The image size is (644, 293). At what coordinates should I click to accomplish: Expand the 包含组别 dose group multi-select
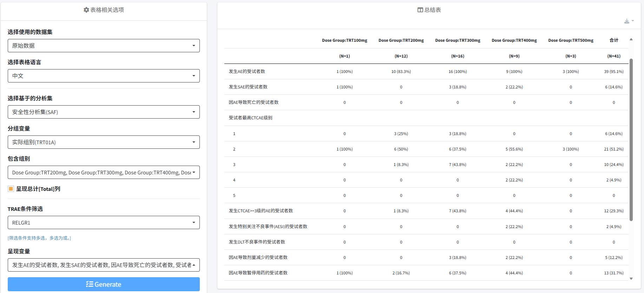(x=104, y=172)
